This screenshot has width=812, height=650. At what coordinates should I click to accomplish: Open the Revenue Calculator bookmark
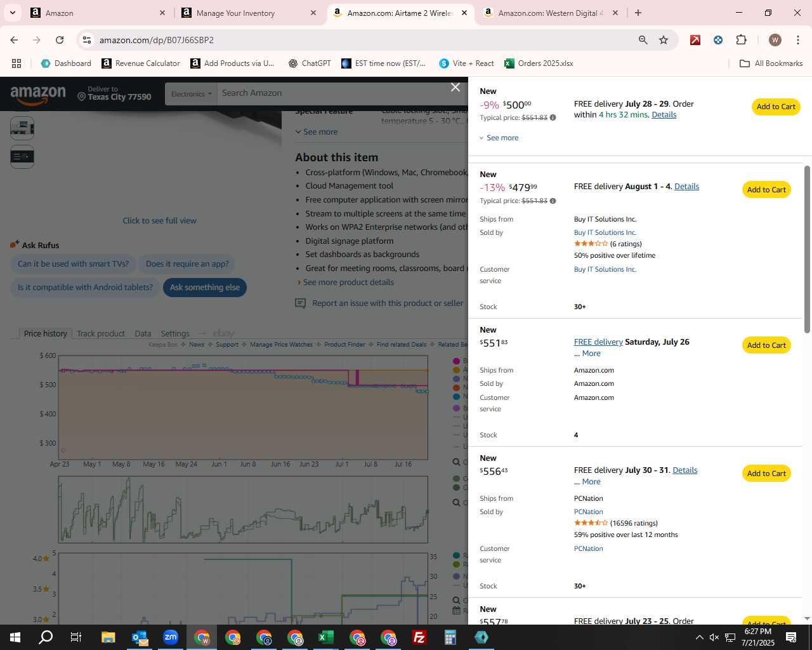coord(141,63)
